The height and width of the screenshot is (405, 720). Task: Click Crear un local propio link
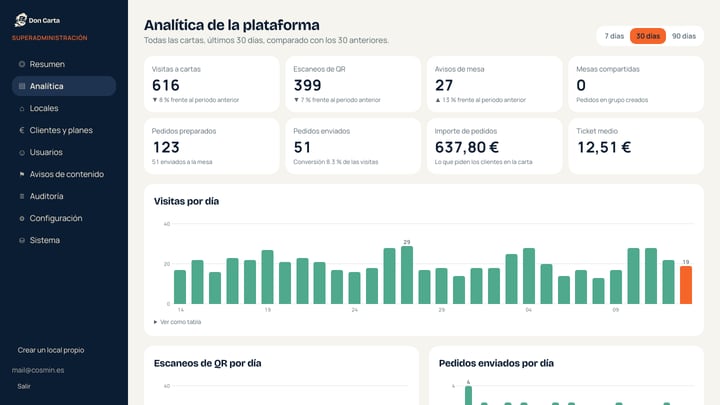51,350
